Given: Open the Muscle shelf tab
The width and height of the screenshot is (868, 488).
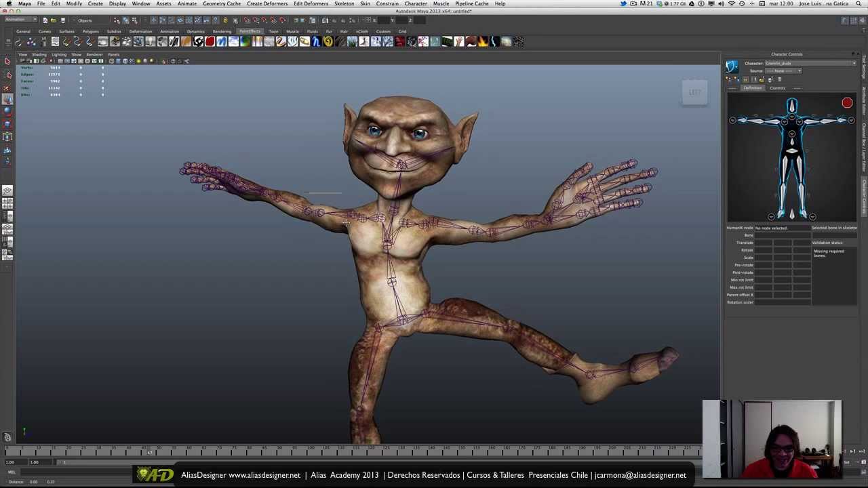Looking at the screenshot, I should click(292, 31).
